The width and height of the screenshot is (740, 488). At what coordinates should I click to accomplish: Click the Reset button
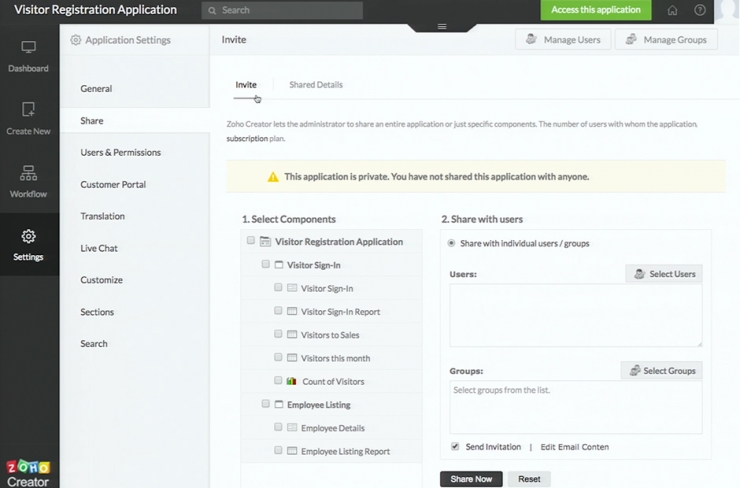point(529,479)
